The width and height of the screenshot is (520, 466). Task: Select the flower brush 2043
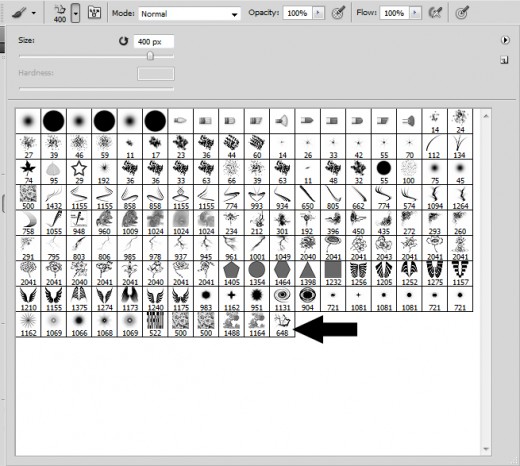point(384,248)
